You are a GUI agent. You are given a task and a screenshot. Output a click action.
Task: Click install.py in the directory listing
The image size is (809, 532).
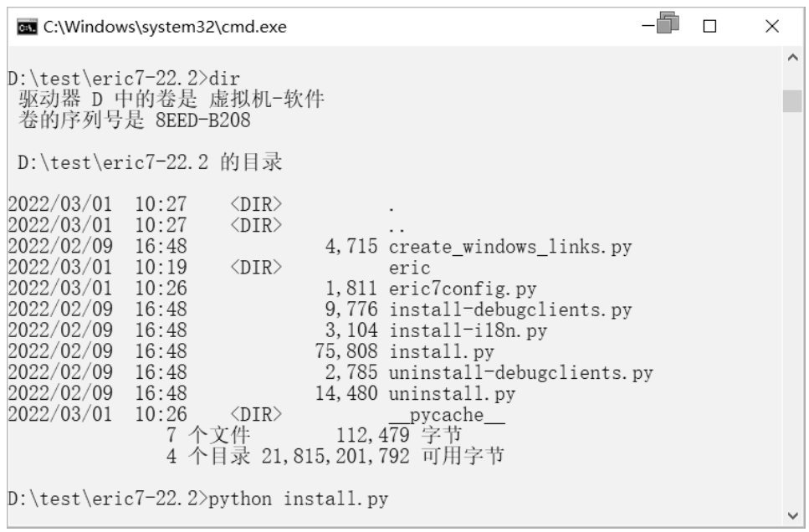tap(441, 351)
